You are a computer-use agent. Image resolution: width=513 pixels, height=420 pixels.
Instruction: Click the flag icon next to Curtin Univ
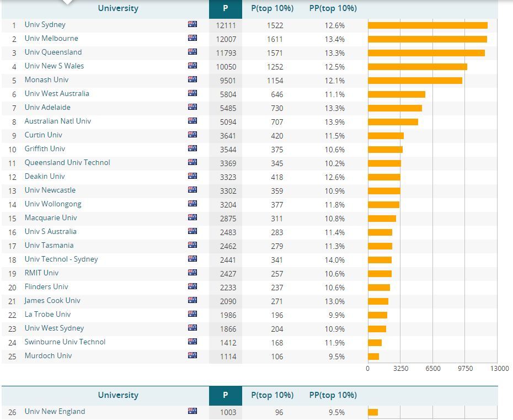(x=193, y=134)
